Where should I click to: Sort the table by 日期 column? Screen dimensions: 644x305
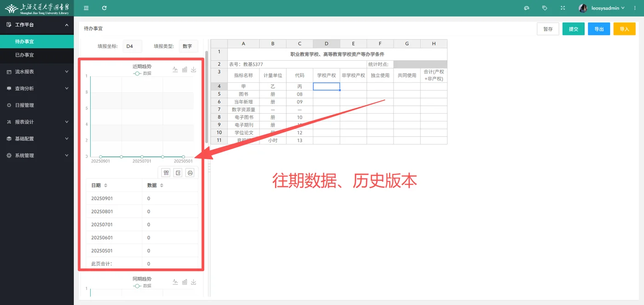coord(105,185)
